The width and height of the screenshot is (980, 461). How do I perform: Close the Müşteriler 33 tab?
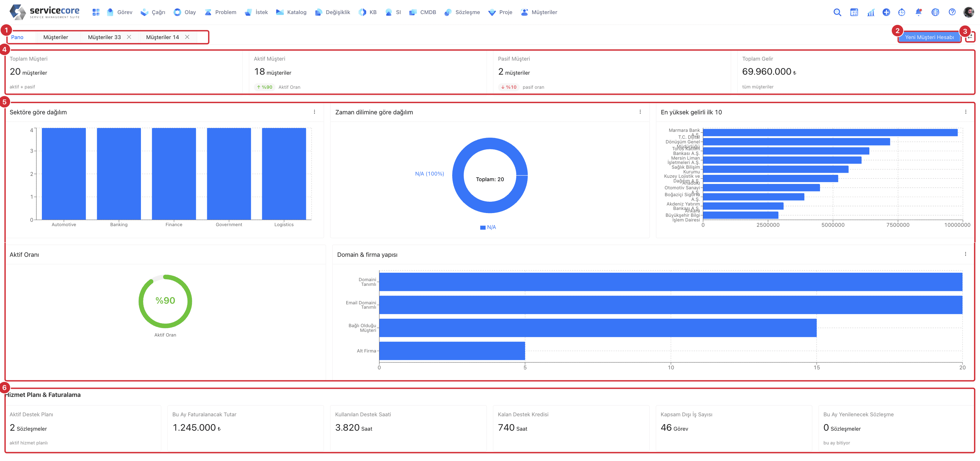(129, 37)
